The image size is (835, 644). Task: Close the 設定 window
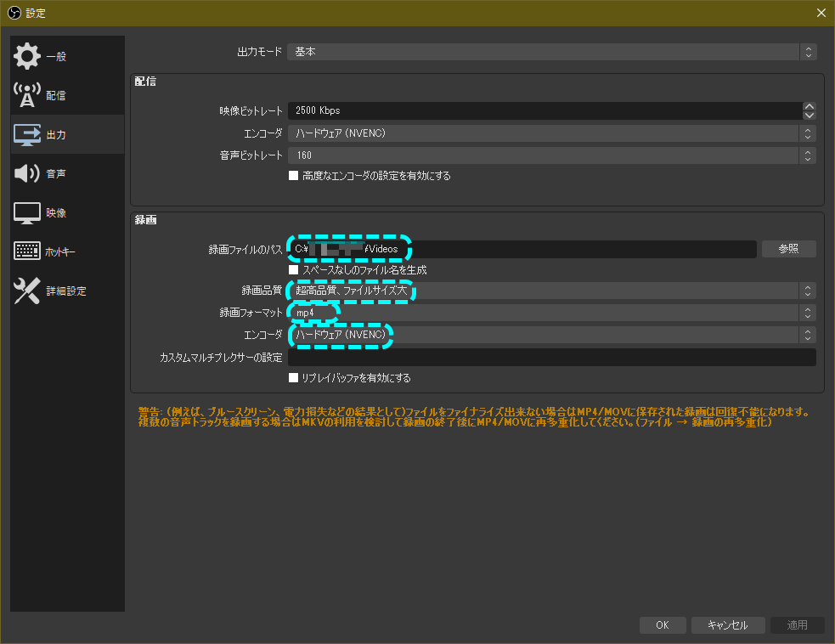[821, 13]
